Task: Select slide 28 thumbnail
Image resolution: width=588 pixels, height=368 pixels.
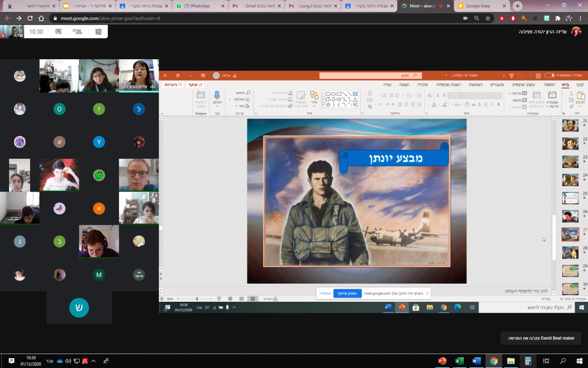Action: pos(570,253)
